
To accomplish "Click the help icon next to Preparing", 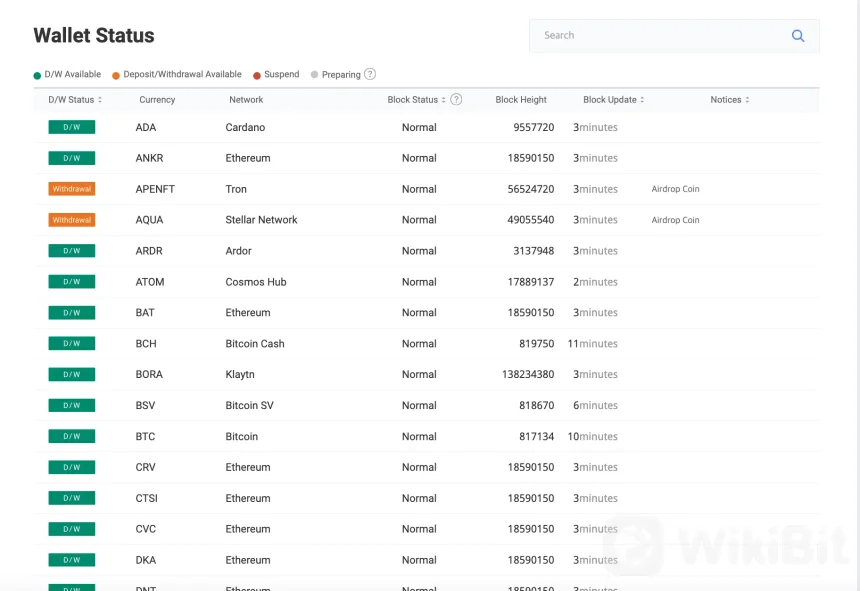I will pos(370,74).
